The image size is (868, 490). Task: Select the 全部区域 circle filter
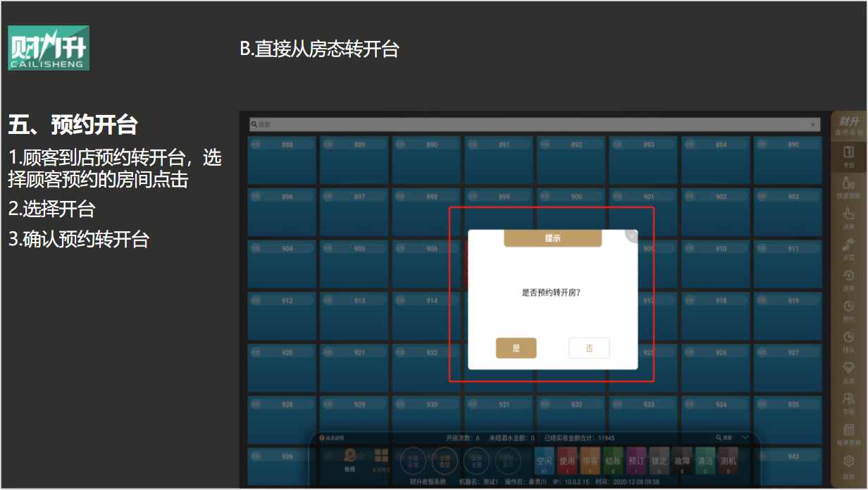[x=413, y=460]
